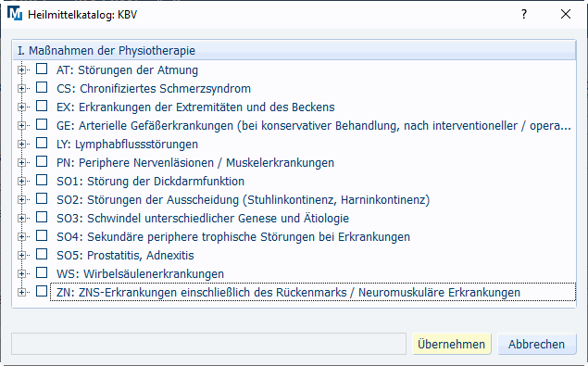This screenshot has width=588, height=366.
Task: Open the help question mark button
Action: point(524,14)
